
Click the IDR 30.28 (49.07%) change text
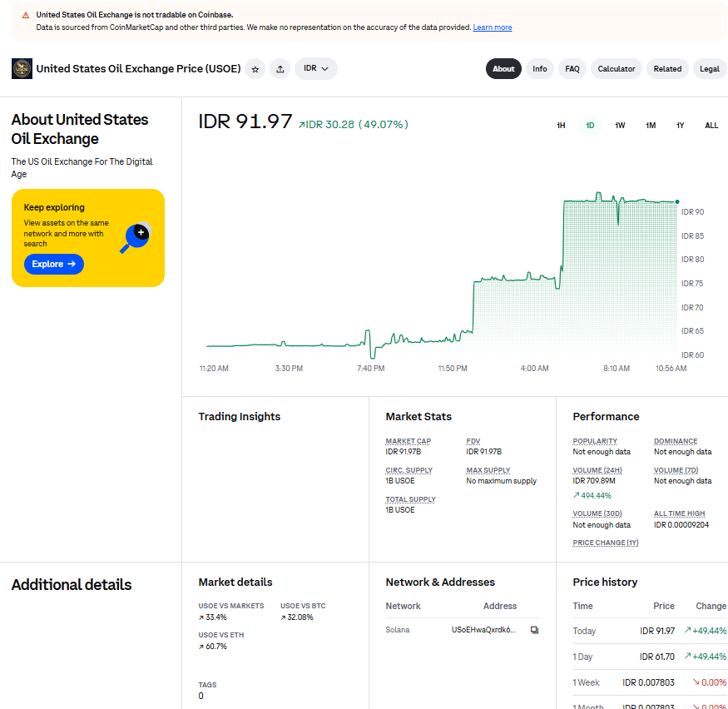pos(353,125)
